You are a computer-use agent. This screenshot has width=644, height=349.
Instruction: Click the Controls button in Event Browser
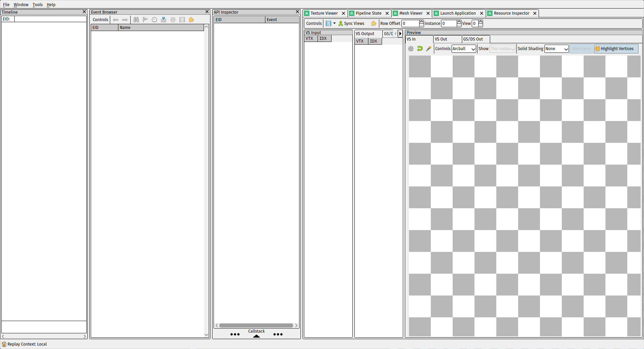pyautogui.click(x=100, y=19)
